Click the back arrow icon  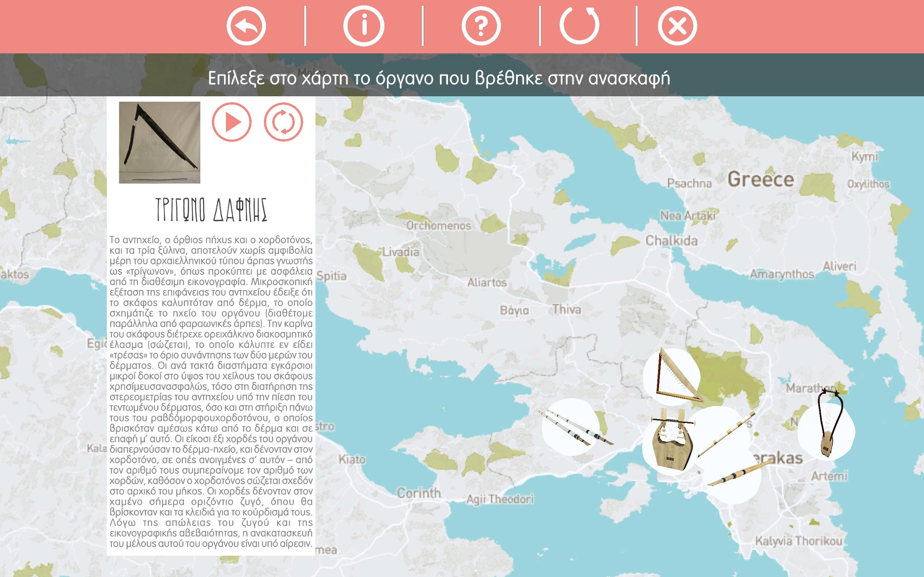point(246,26)
